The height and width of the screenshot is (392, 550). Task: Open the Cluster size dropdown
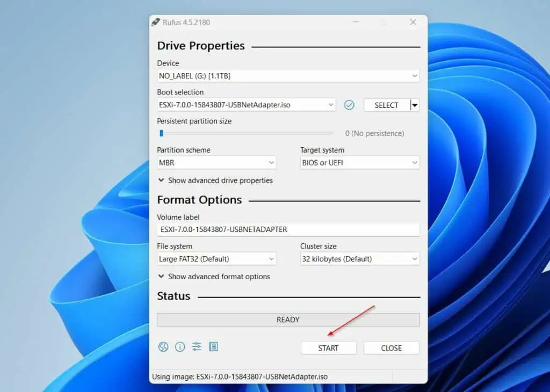click(360, 259)
